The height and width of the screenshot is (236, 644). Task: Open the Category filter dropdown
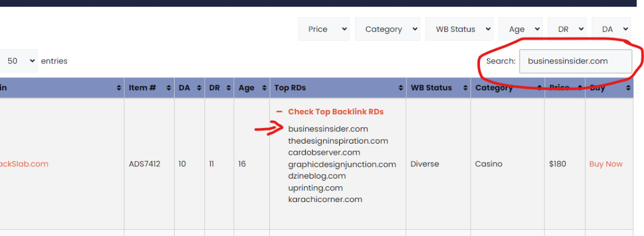[387, 29]
